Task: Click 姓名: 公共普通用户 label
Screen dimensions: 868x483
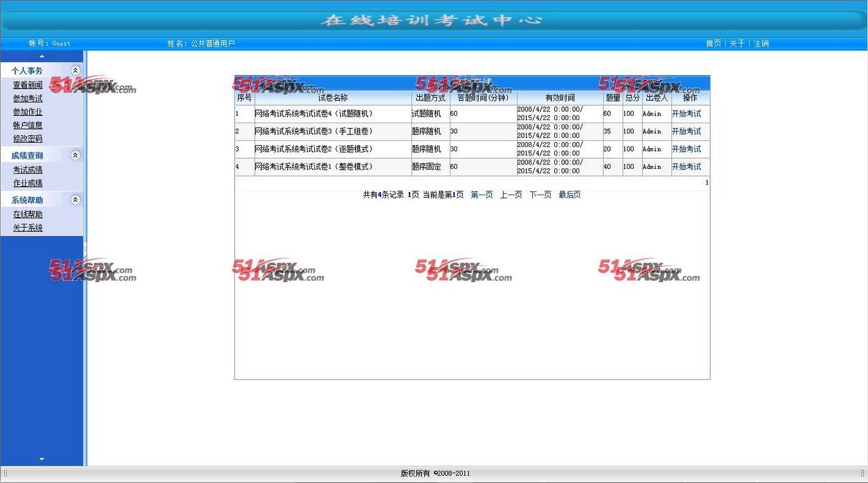Action: tap(201, 44)
